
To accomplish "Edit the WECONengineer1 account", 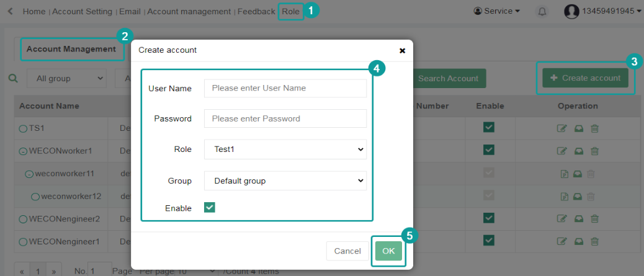I will tap(561, 241).
